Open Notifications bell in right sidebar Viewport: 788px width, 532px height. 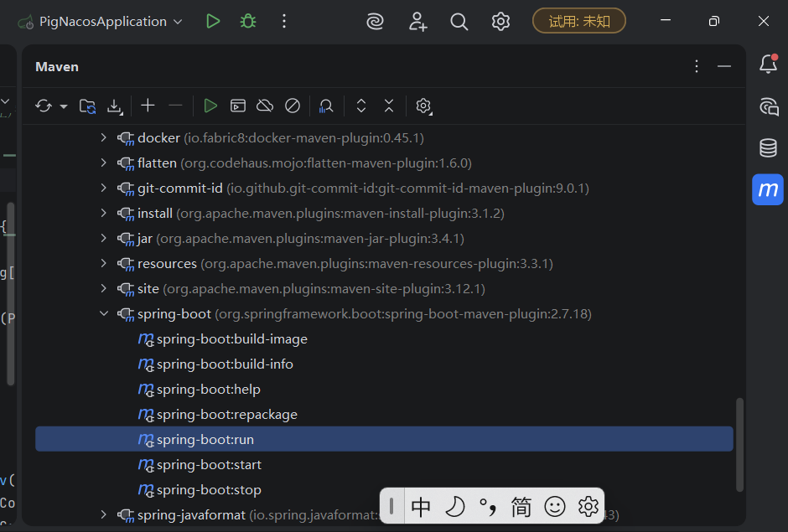[x=768, y=64]
